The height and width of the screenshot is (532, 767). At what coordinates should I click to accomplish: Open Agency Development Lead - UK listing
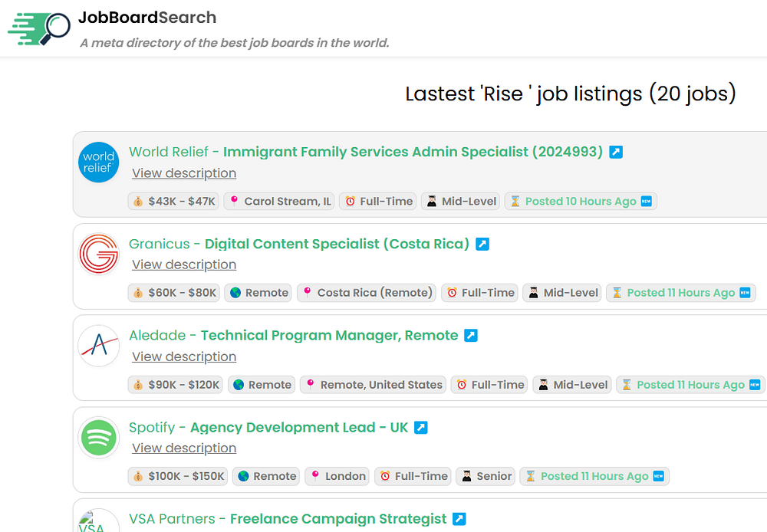[x=299, y=428]
